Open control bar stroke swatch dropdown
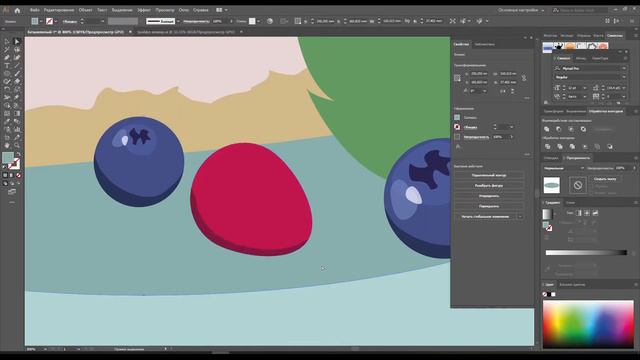The image size is (640, 360). click(56, 21)
